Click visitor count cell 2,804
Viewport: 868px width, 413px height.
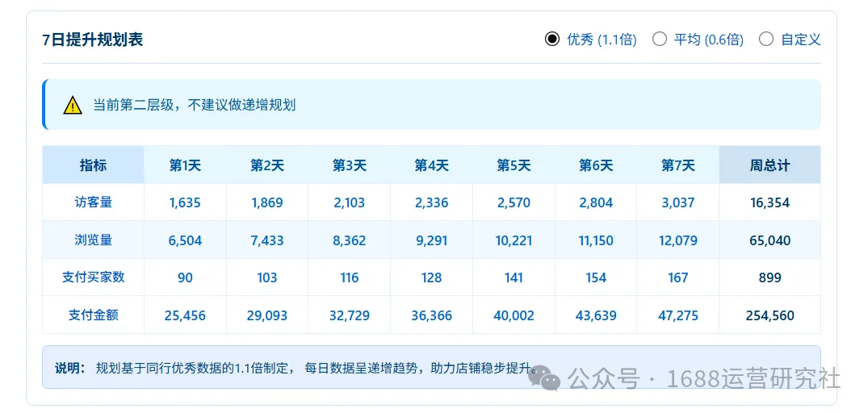point(596,203)
